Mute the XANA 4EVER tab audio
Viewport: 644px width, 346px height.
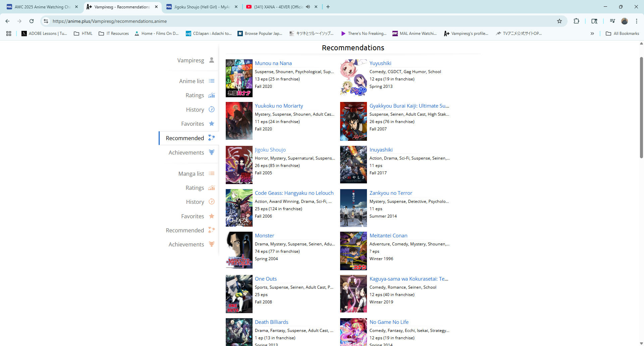(308, 7)
